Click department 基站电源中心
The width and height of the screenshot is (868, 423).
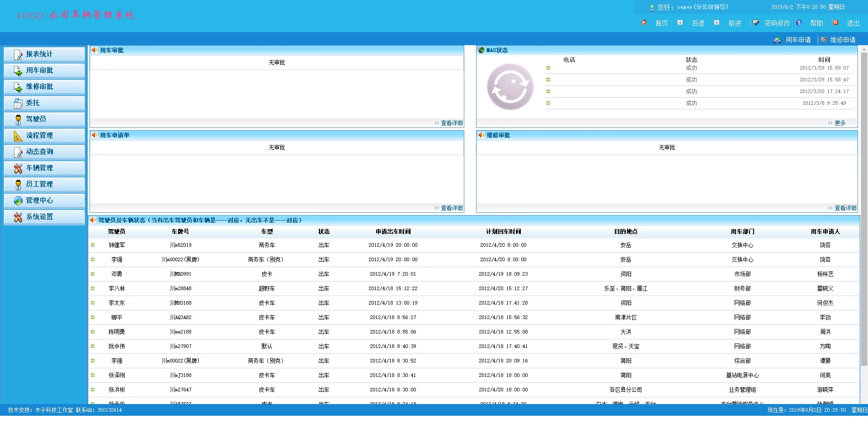pyautogui.click(x=742, y=375)
